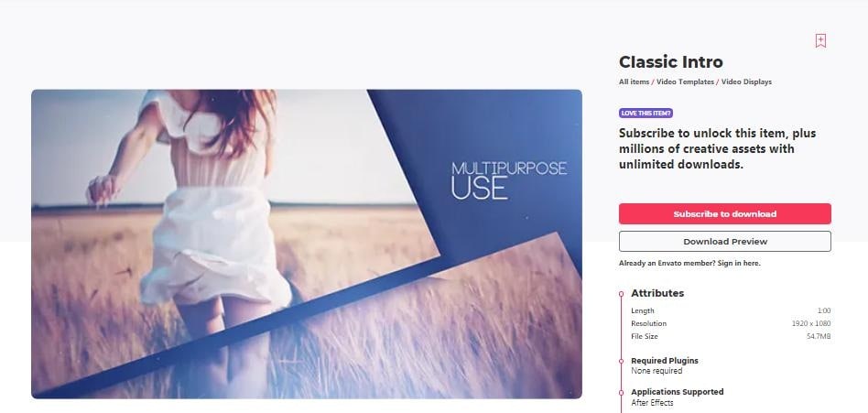Screen dimensions: 868x413
Task: Go to the Video Templates category
Action: pyautogui.click(x=685, y=82)
